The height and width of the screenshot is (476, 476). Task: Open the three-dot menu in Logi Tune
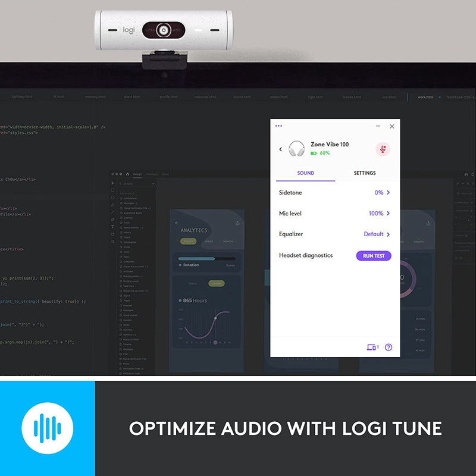tap(278, 126)
